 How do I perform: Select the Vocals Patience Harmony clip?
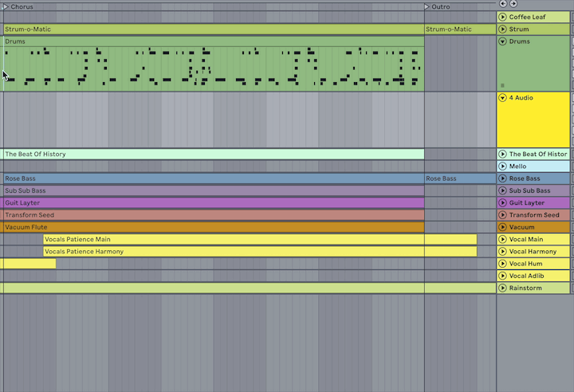pos(233,252)
